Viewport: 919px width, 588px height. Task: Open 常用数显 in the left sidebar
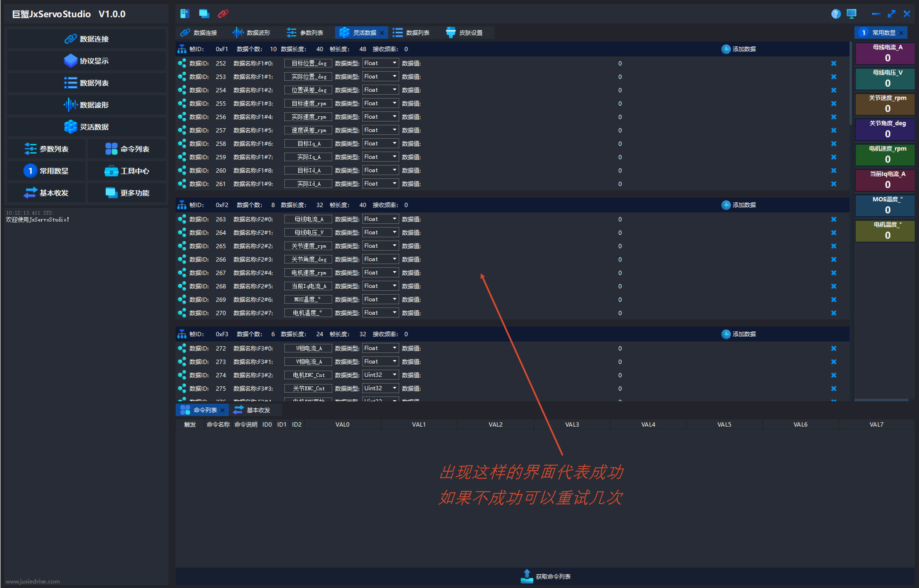46,171
